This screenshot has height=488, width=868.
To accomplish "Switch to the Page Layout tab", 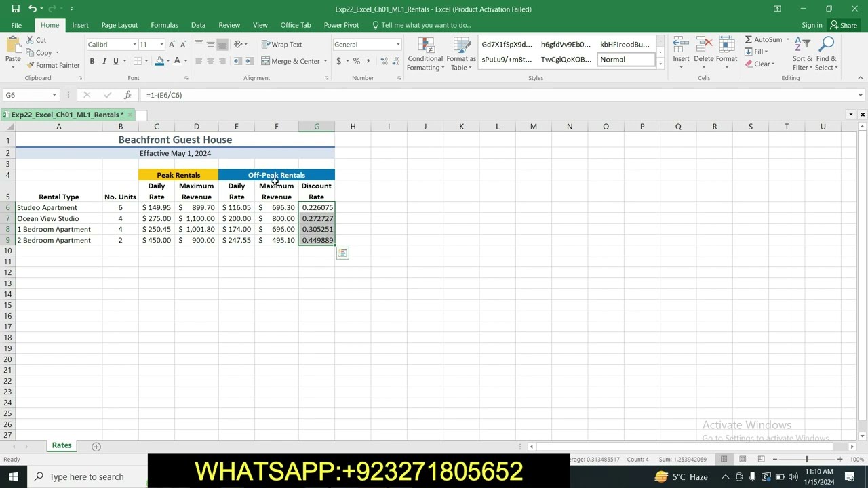I will coord(119,25).
